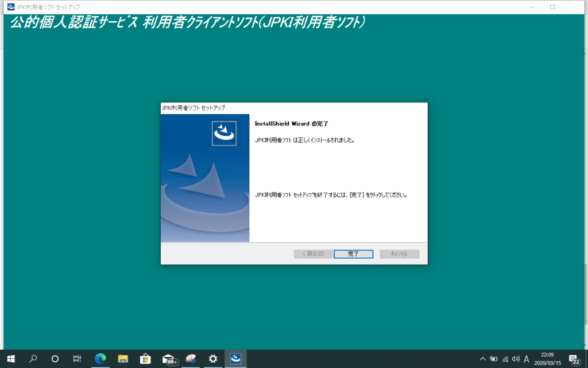Viewport: 588px width, 368px height.
Task: Open taskbar search magnifier
Action: point(33,359)
